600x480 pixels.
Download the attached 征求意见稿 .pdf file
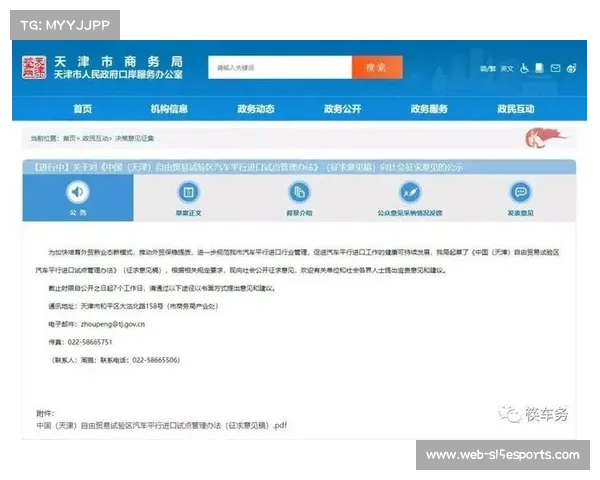(x=161, y=425)
